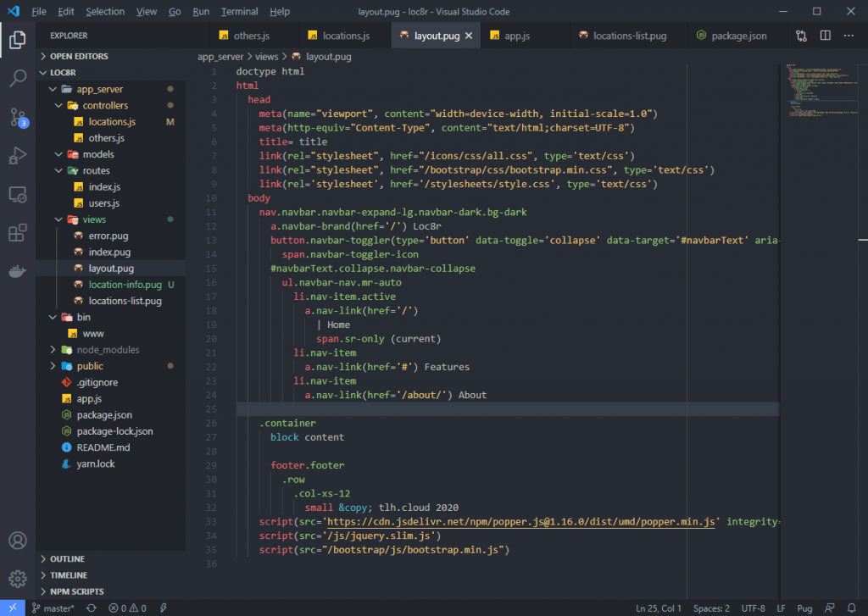The image size is (868, 616).
Task: Open the Accounts menu icon
Action: pos(18,541)
